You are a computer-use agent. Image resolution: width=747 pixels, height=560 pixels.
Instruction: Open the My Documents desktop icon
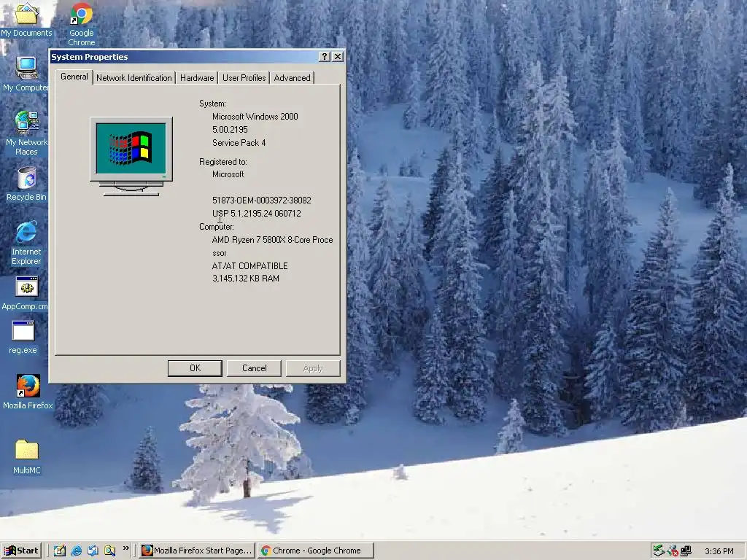(26, 20)
